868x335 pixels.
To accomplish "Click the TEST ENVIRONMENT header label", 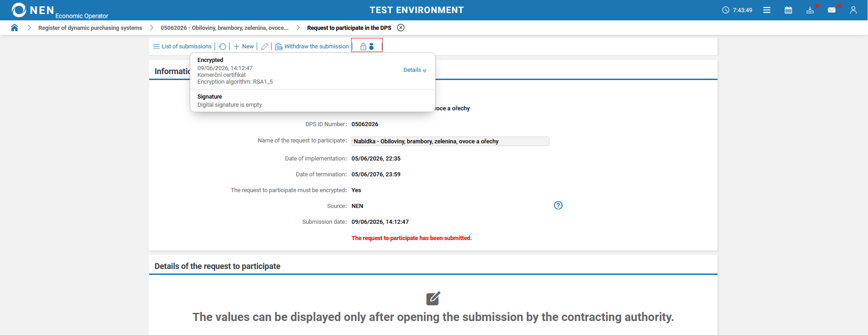I will (x=417, y=10).
